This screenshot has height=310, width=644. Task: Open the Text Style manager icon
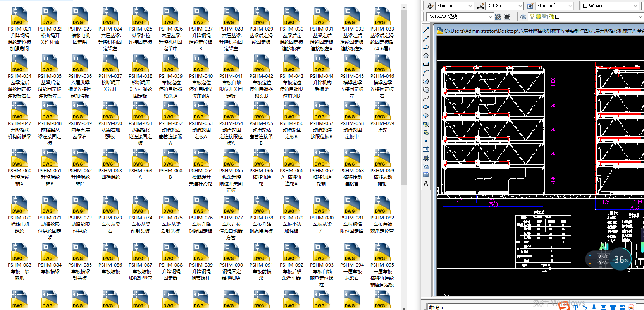[x=430, y=5]
